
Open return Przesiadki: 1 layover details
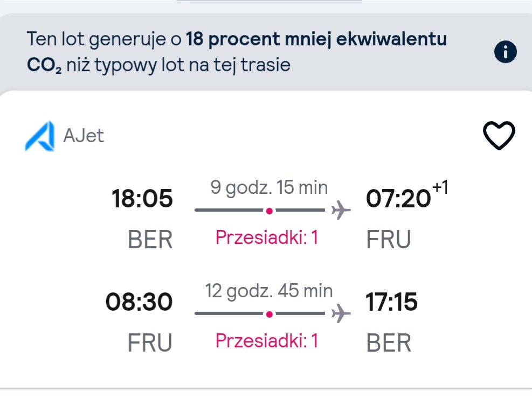(267, 340)
